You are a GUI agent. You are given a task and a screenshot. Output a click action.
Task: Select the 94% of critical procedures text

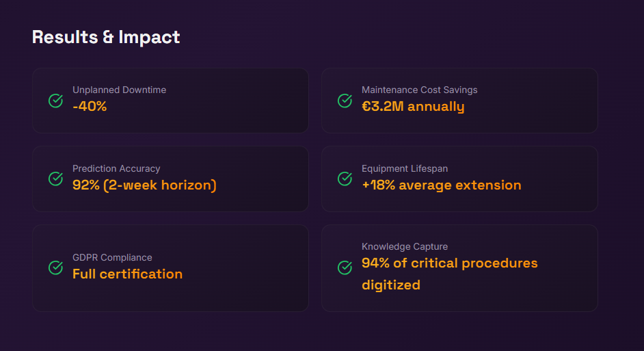coord(449,263)
